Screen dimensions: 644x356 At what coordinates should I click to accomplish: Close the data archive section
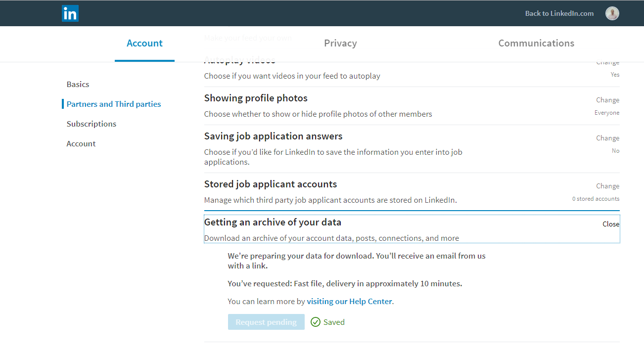click(x=610, y=224)
